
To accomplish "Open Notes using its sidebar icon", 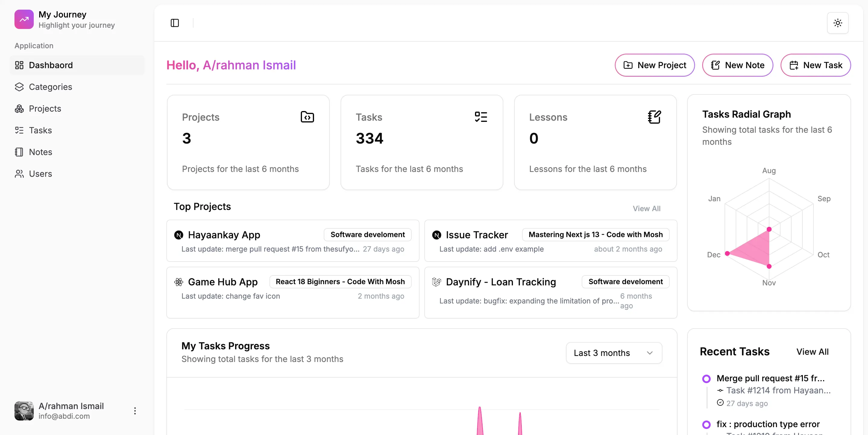I will click(19, 152).
